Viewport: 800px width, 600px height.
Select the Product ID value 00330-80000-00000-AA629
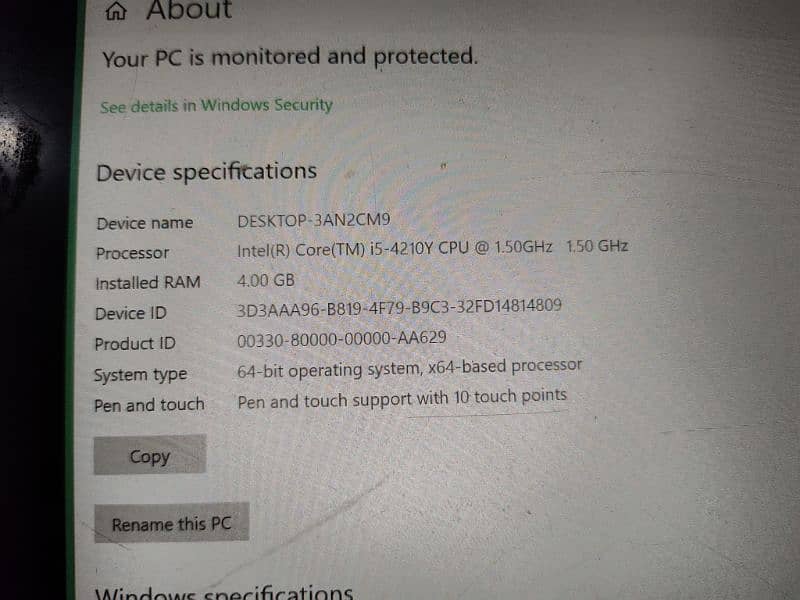point(342,339)
